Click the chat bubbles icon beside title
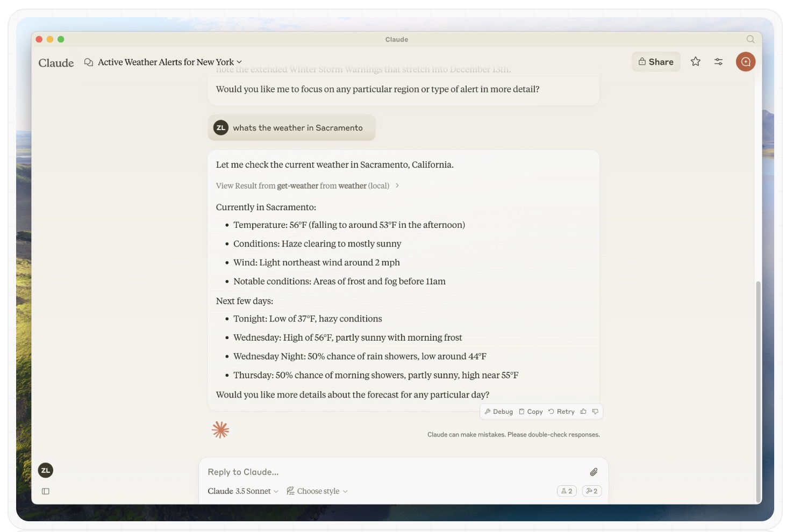The image size is (786, 532). [89, 62]
